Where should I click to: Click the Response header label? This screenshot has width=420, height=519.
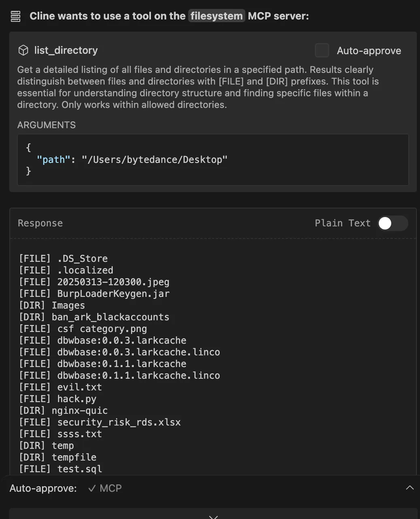(x=40, y=223)
